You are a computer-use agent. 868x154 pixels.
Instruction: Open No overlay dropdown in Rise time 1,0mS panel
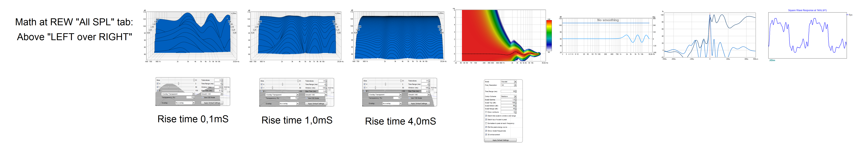[x=289, y=104]
